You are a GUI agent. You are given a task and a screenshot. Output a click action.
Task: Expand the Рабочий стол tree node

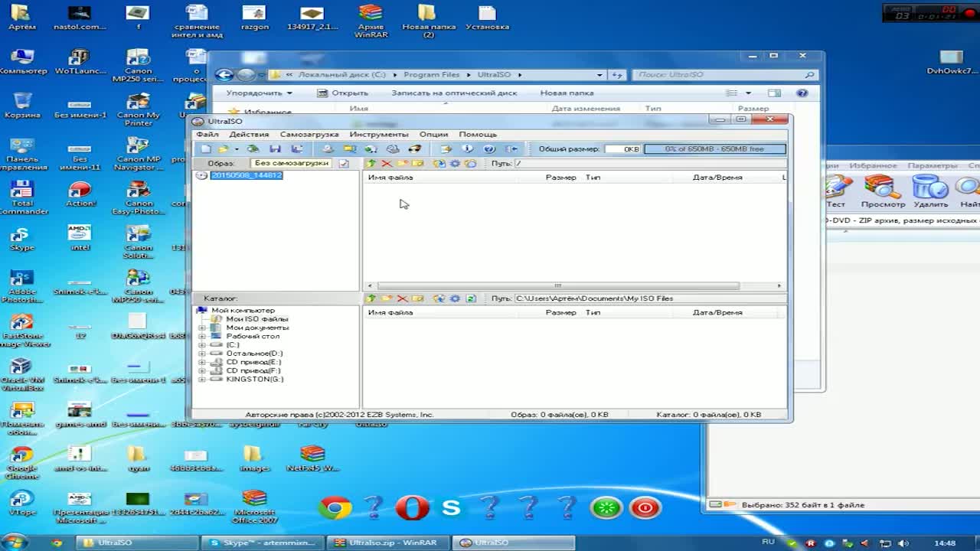[202, 336]
